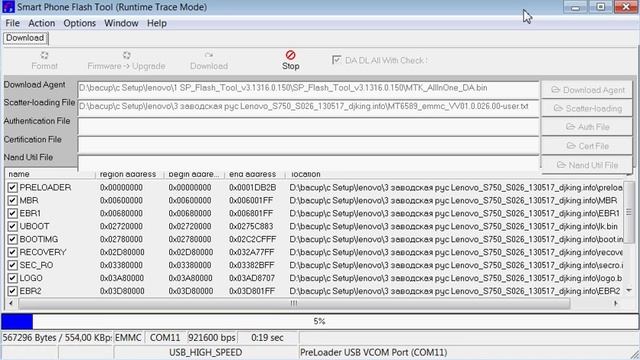
Task: Click the Download Agent path field
Action: click(x=308, y=89)
